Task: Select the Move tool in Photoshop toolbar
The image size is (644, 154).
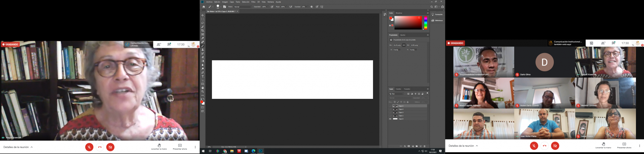Action: click(x=203, y=15)
